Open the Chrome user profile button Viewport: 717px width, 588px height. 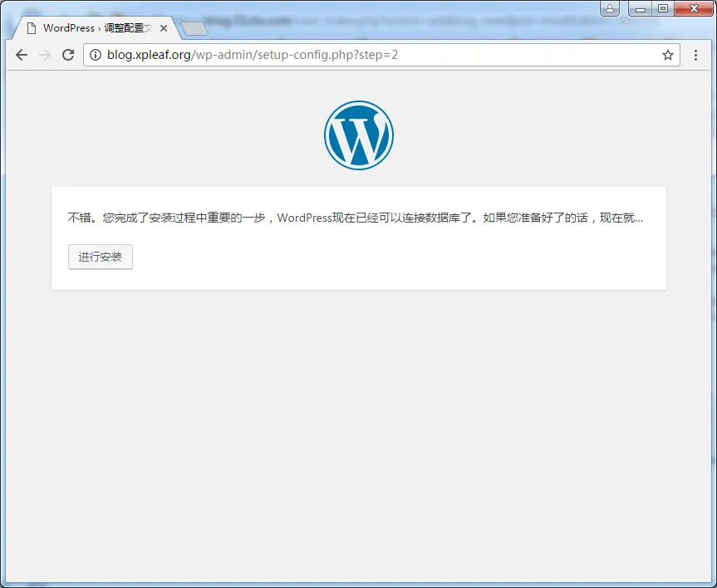tap(610, 8)
